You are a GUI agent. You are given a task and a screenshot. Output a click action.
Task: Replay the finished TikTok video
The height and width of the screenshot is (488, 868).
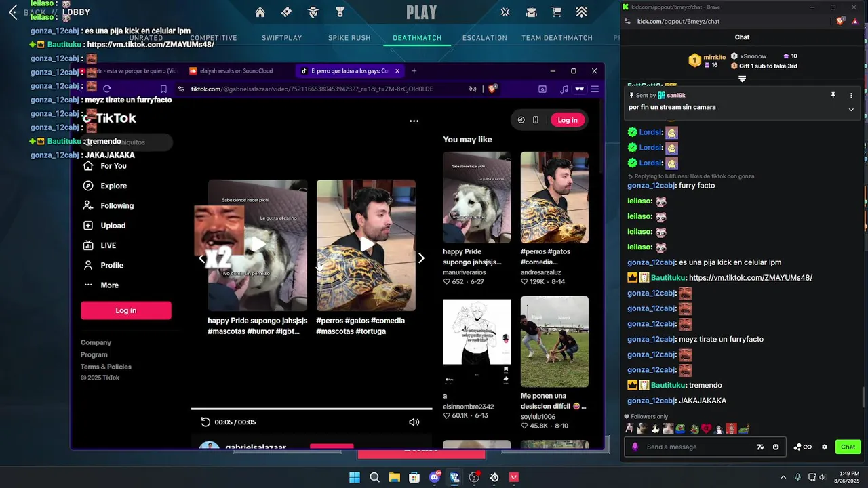(205, 422)
